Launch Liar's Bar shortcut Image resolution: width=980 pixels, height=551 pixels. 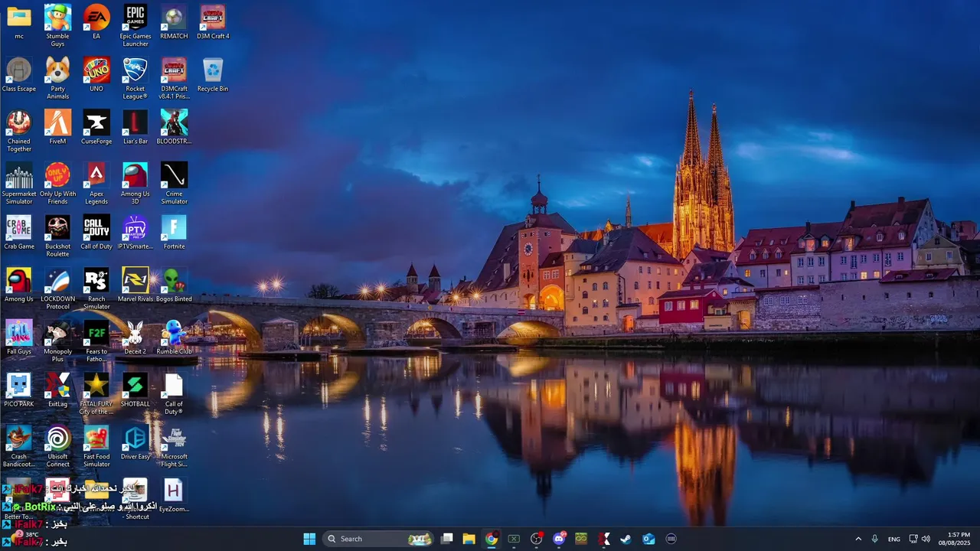coord(136,127)
